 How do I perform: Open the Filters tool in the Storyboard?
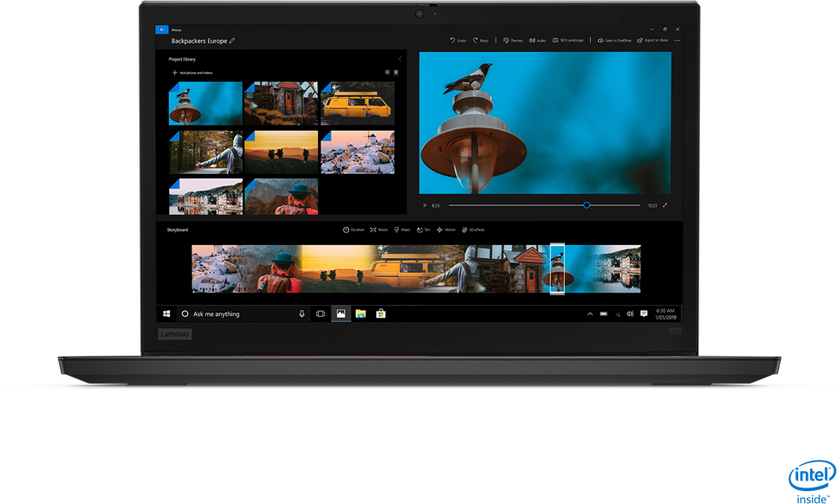click(402, 229)
